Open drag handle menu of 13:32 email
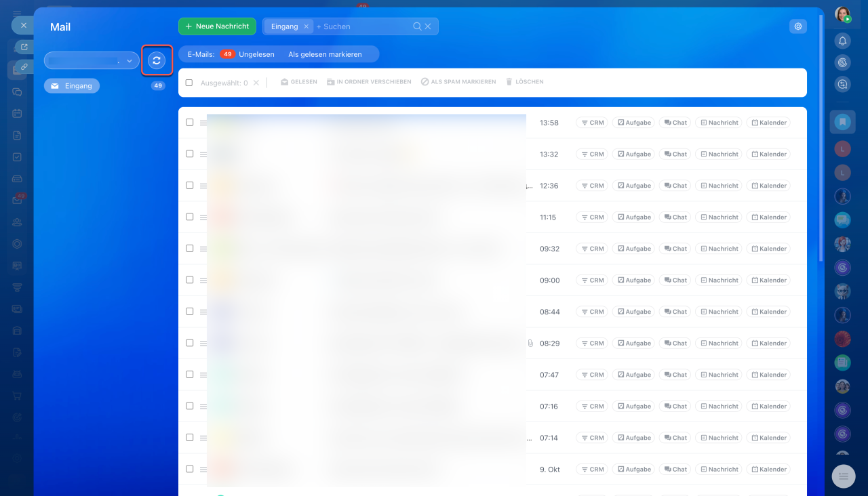 pos(203,154)
